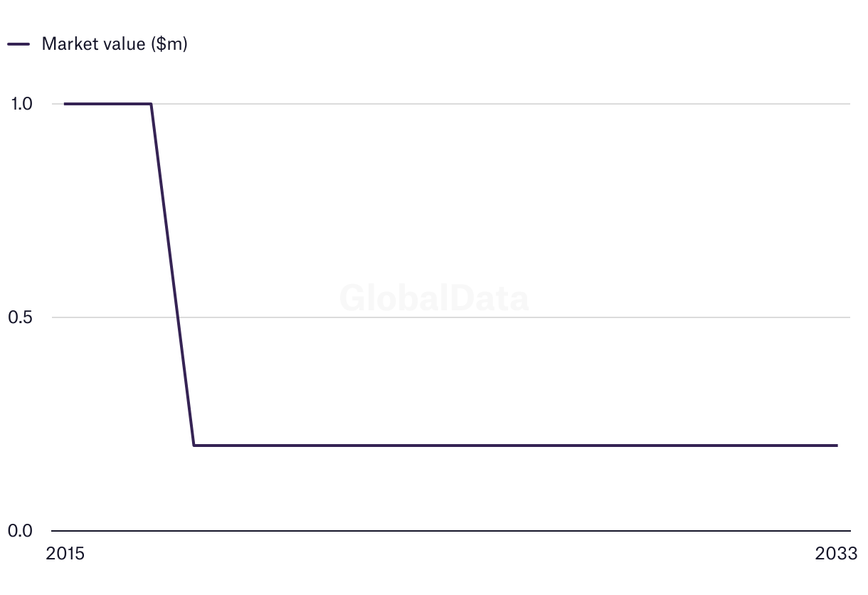Click the point where the line bottoms out
The image size is (868, 595).
tap(194, 446)
